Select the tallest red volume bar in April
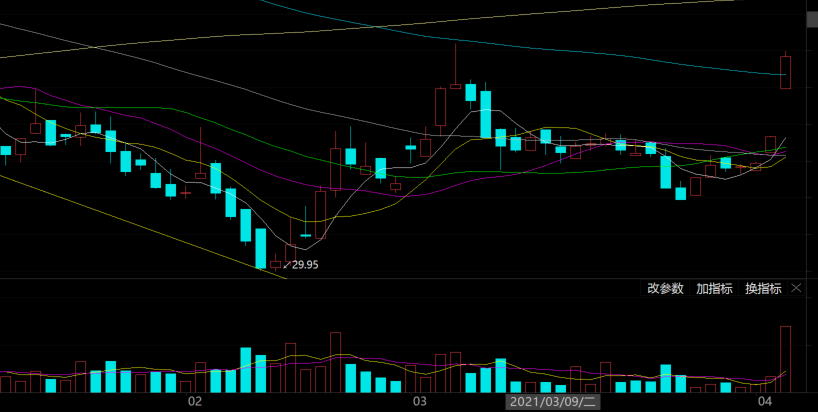Image resolution: width=818 pixels, height=412 pixels. pyautogui.click(x=786, y=359)
